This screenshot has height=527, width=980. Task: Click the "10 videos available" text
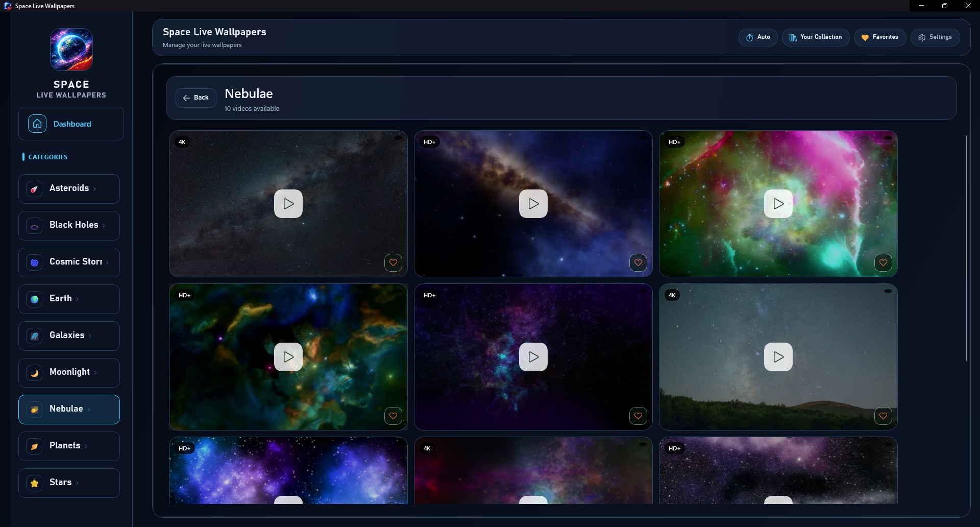point(252,109)
